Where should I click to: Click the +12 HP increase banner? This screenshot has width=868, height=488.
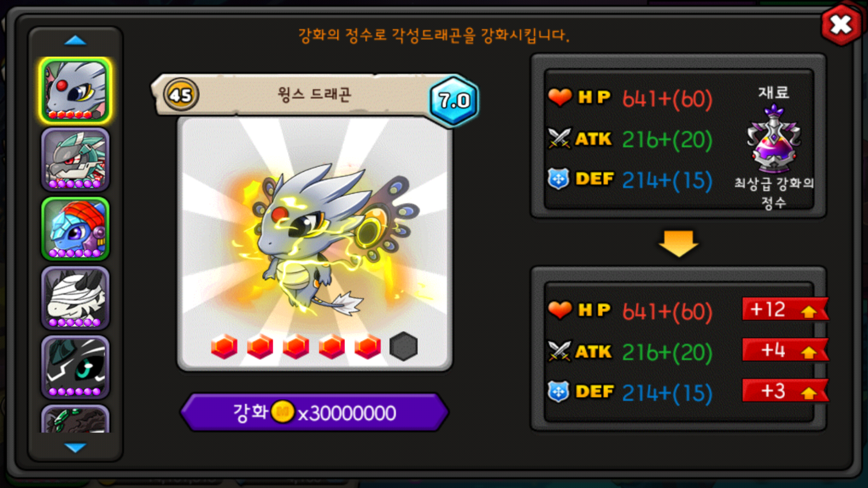(785, 310)
